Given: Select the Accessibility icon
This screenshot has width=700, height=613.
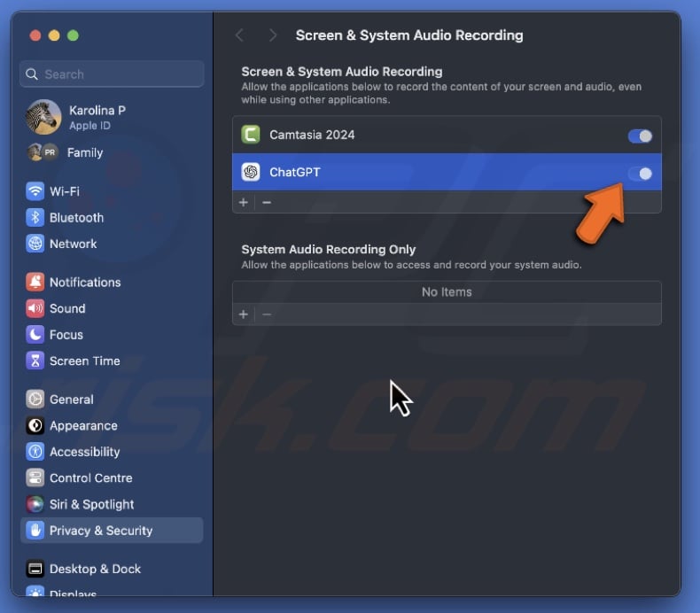Looking at the screenshot, I should click(x=35, y=452).
